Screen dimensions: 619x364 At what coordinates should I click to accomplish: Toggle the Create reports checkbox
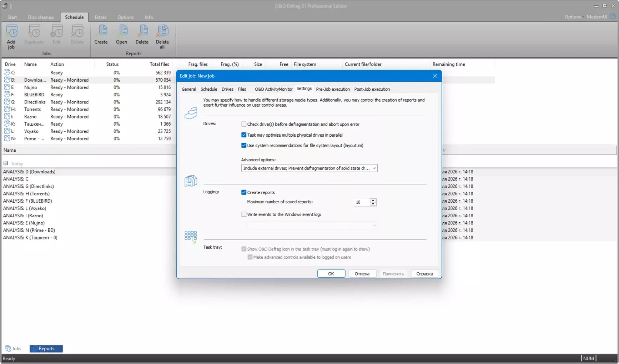pos(244,192)
